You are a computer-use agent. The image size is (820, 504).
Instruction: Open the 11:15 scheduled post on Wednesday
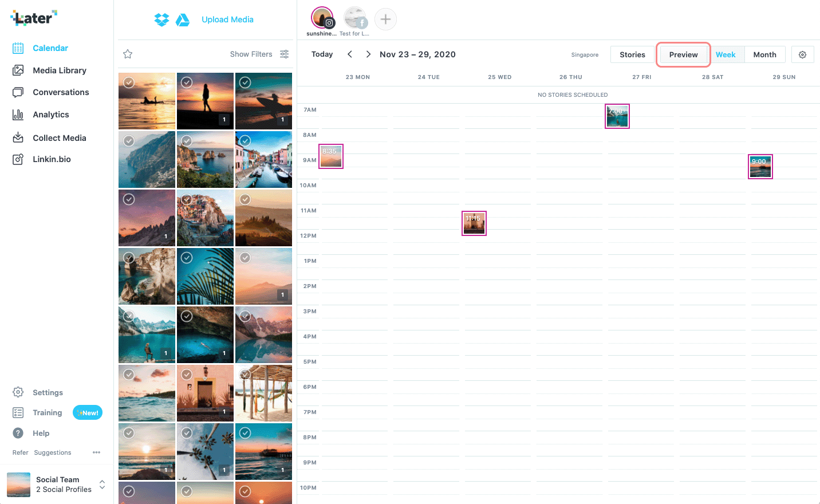(474, 223)
